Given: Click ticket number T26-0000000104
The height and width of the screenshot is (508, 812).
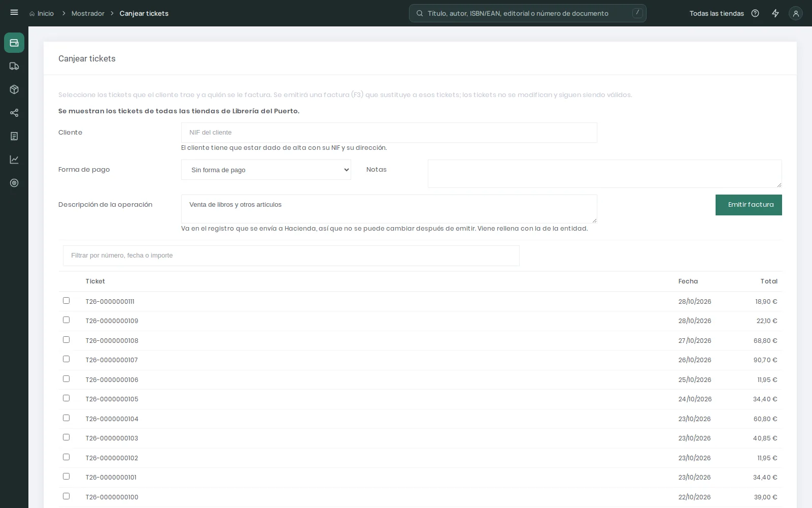Looking at the screenshot, I should [112, 419].
